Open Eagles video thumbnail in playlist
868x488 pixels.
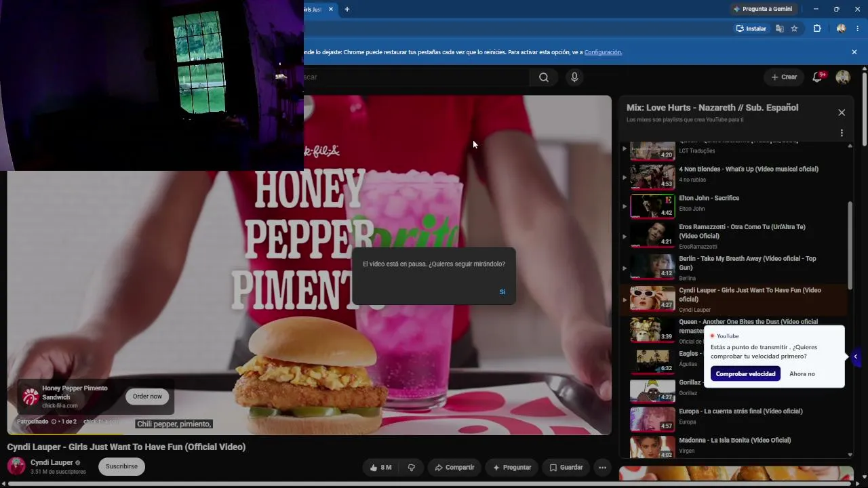pos(652,361)
